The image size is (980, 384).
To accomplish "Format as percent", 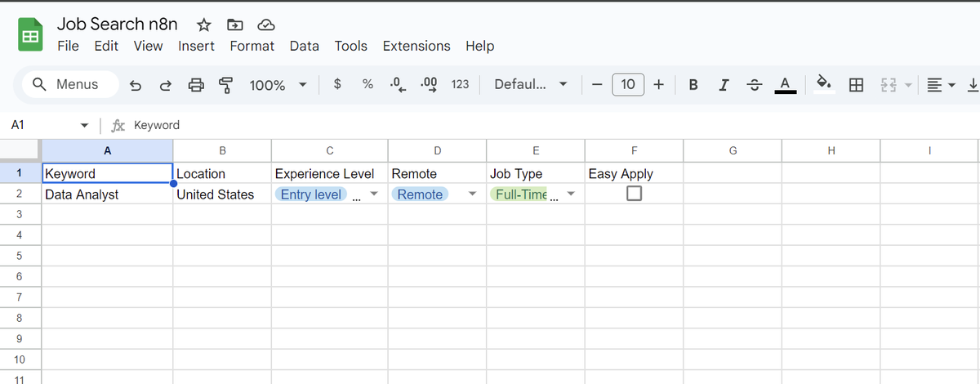I will point(367,83).
